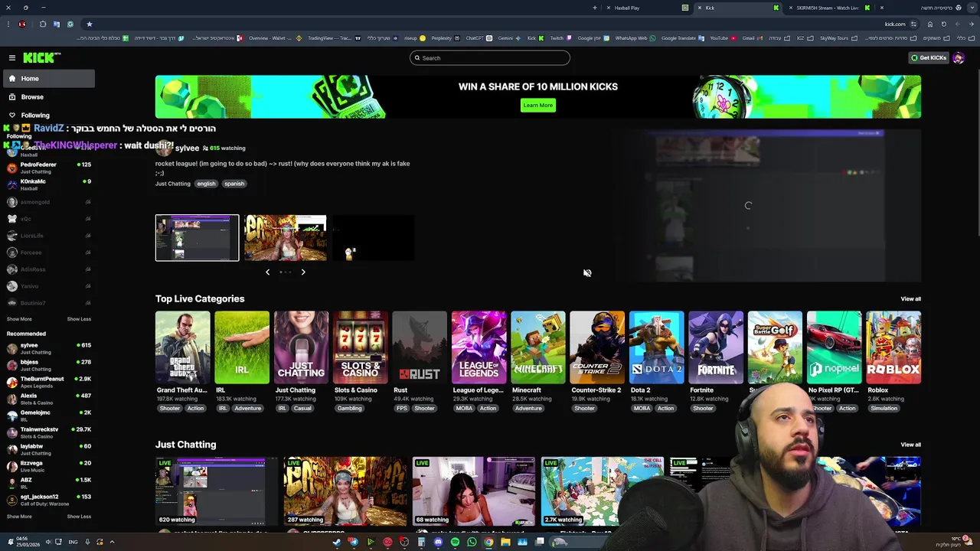
Task: Switch to SKIRMISH Stream browser tab
Action: coord(829,8)
